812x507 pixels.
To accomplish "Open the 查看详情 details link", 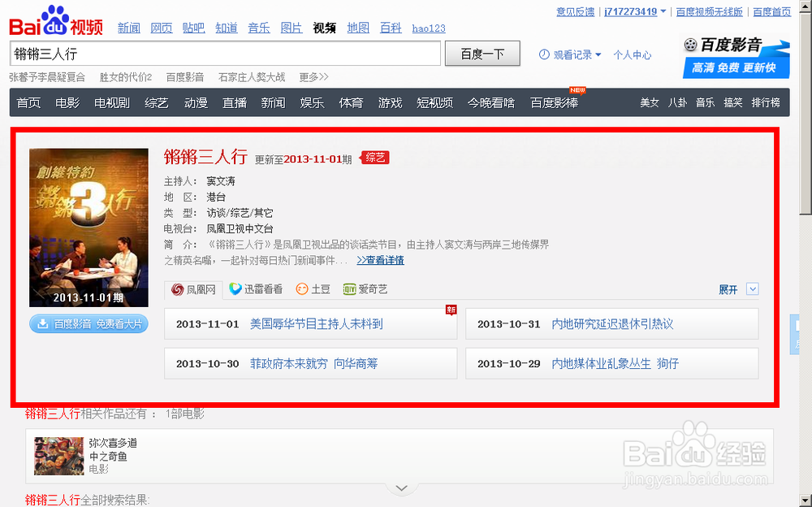I will 379,260.
